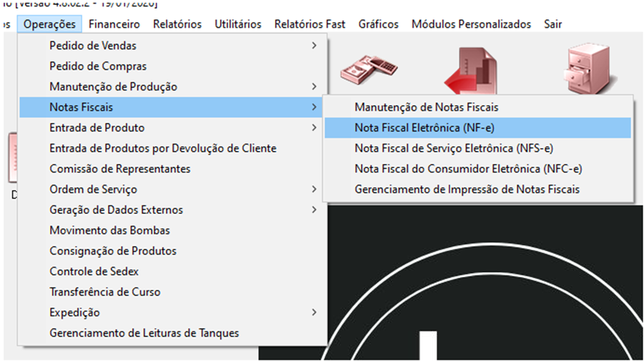
Task: Open the Financeiro menu
Action: point(114,24)
